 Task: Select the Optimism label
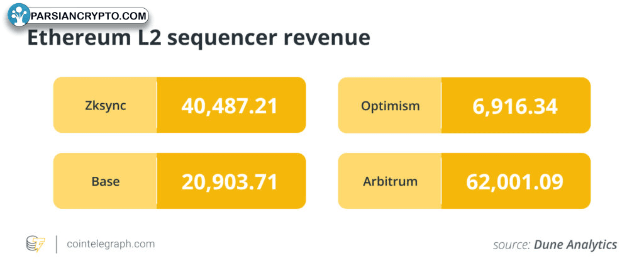(390, 106)
